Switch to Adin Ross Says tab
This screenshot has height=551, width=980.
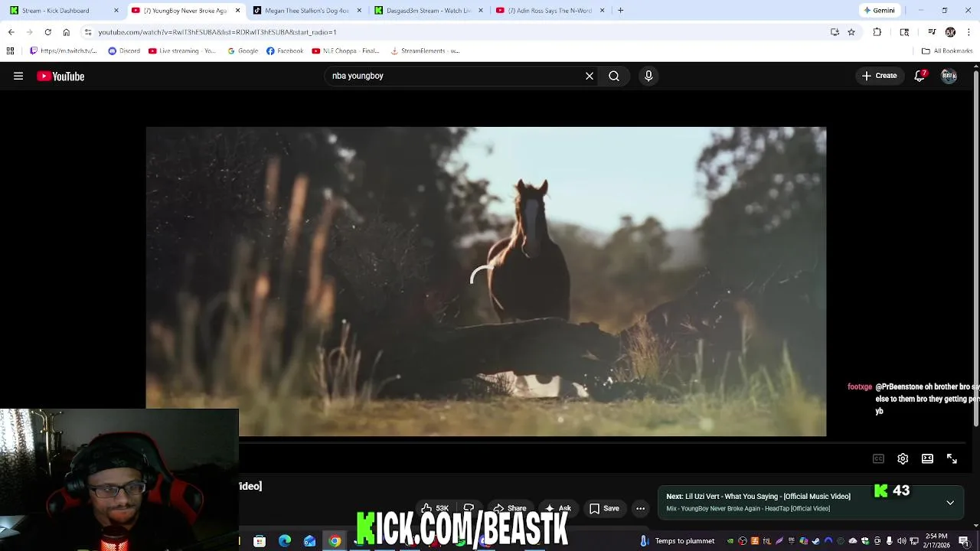(x=550, y=11)
